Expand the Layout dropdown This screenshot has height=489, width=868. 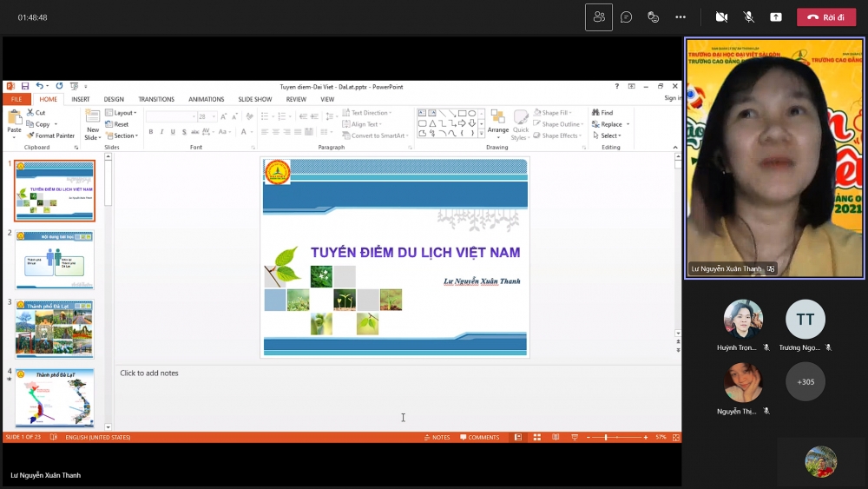(x=121, y=113)
